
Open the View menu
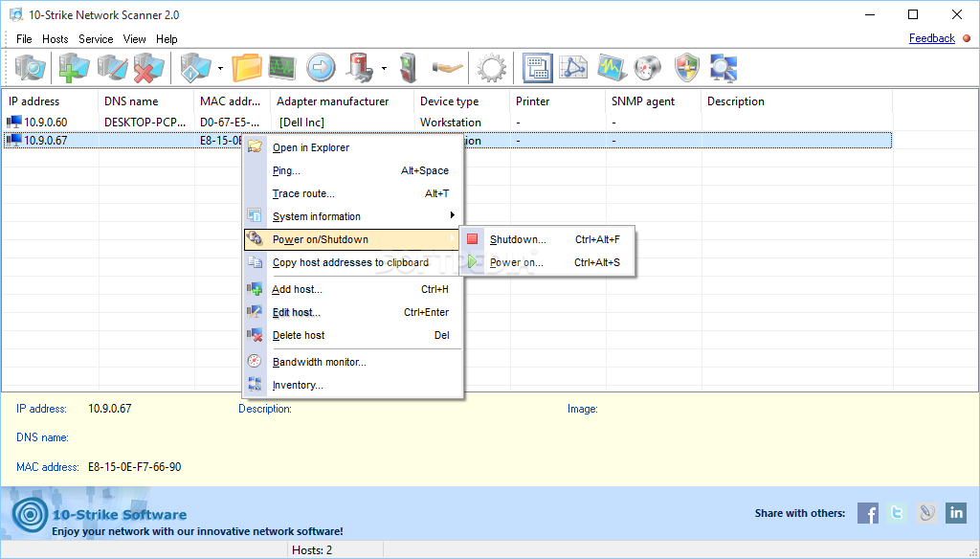pyautogui.click(x=134, y=39)
